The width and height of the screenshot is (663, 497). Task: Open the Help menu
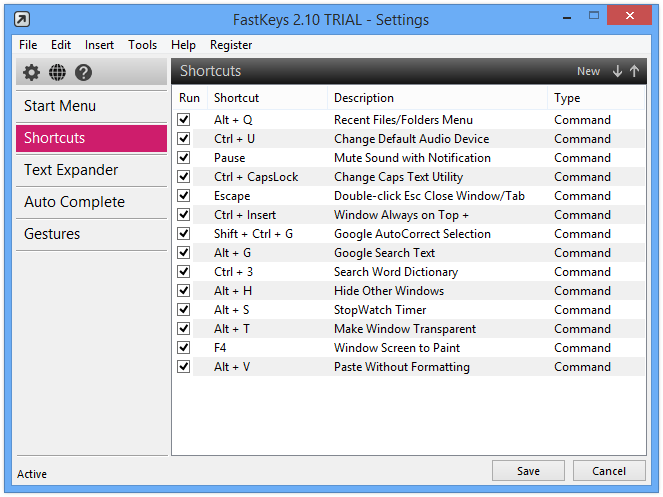183,45
